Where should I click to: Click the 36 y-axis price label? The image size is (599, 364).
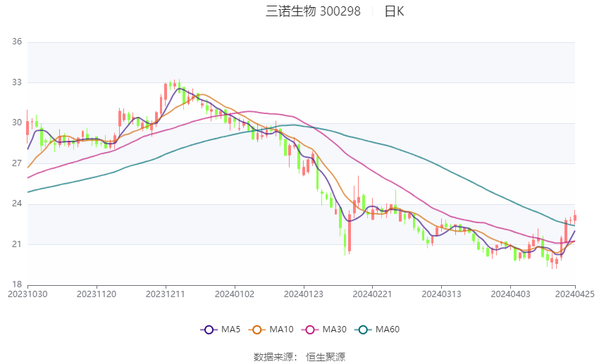pyautogui.click(x=17, y=42)
